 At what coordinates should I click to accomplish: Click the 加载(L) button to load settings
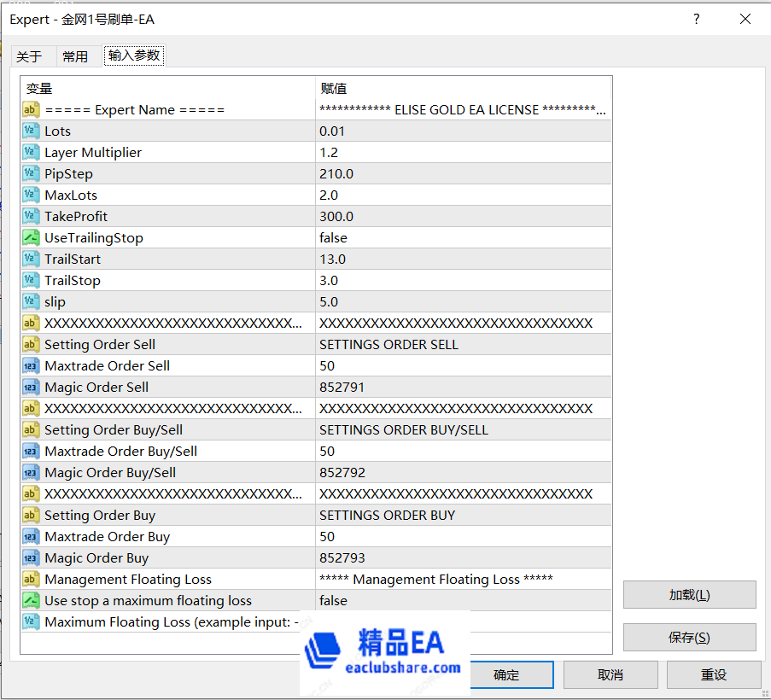[x=689, y=594]
